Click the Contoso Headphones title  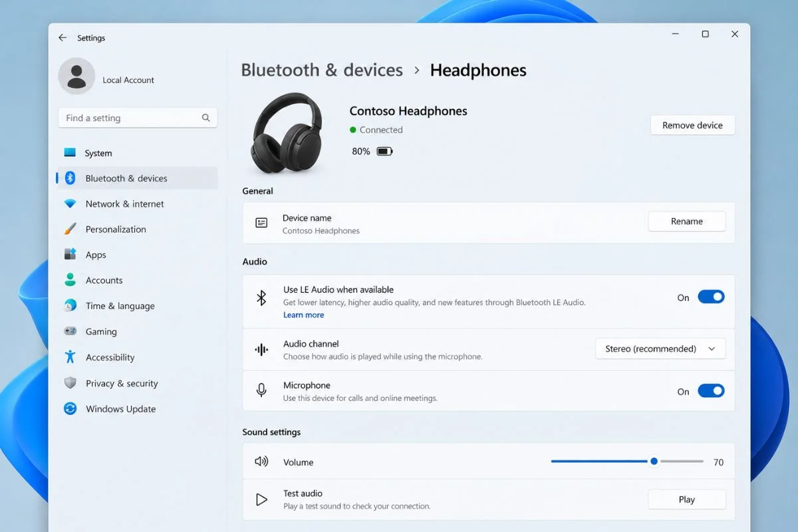(408, 111)
